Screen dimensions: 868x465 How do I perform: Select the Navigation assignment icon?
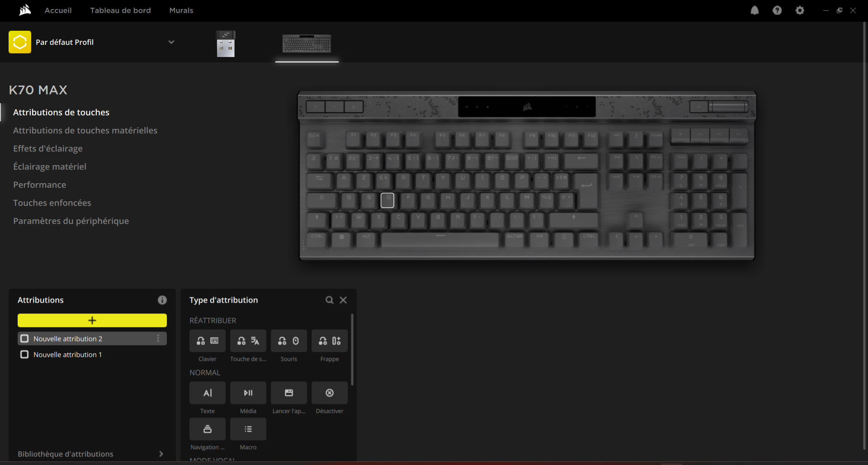click(208, 429)
